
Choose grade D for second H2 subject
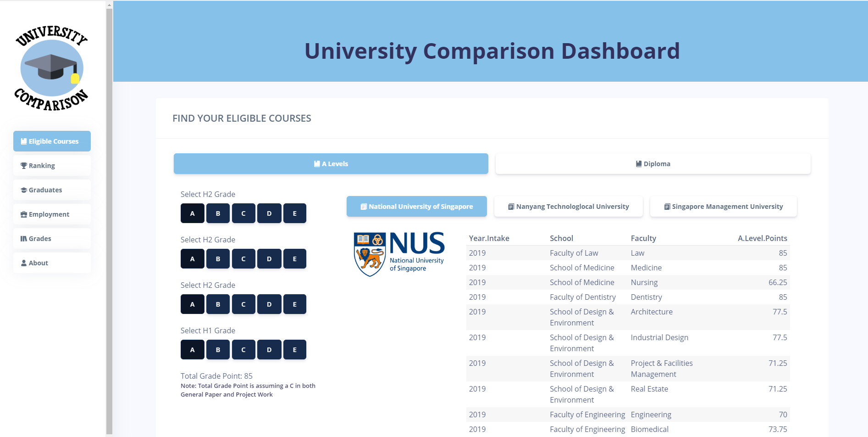[x=269, y=259]
